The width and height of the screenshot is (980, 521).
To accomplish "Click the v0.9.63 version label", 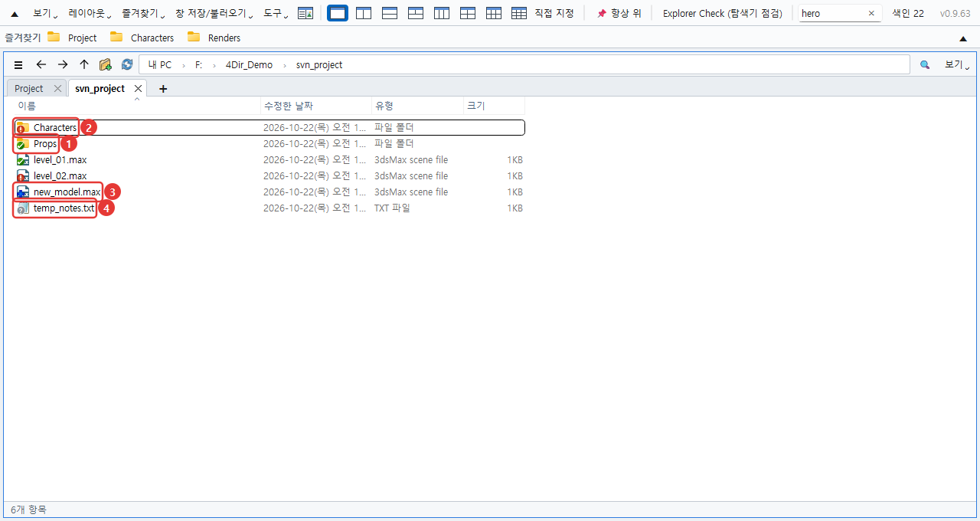I will click(x=955, y=13).
